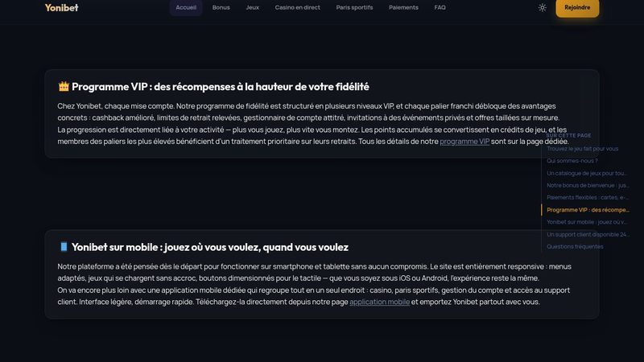Select highlighted 'Programme VIP : des récompe...' entry
Viewport: 644px width, 362px height.
[588, 210]
